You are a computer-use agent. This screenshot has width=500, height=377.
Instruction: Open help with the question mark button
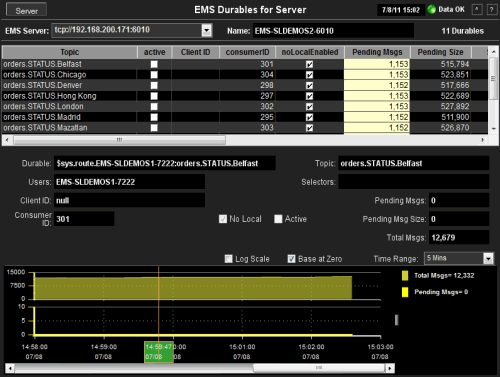(x=492, y=10)
